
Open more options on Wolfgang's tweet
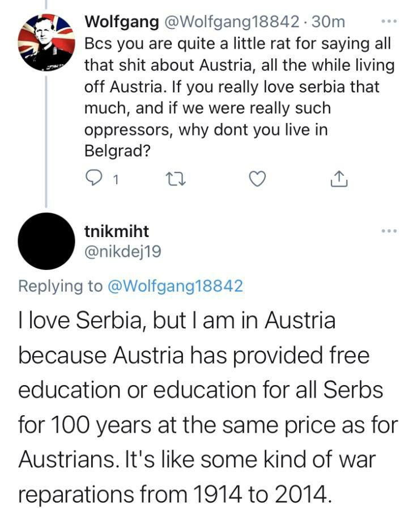[x=388, y=22]
